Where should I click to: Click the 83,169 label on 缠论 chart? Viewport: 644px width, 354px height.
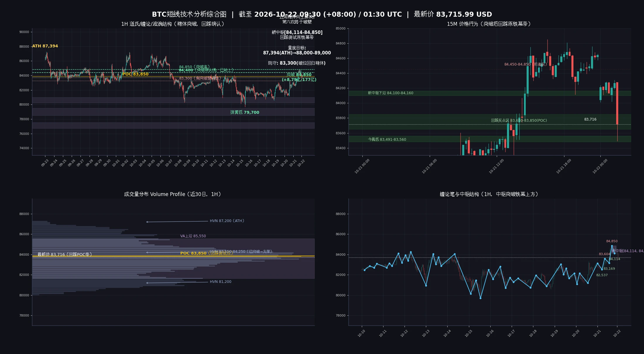click(x=609, y=269)
